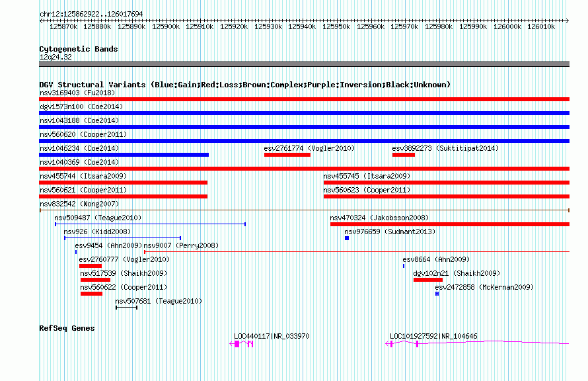Viewport: 588px width, 381px height.
Task: Click the thin red line of nsv9007
Action: click(x=357, y=252)
